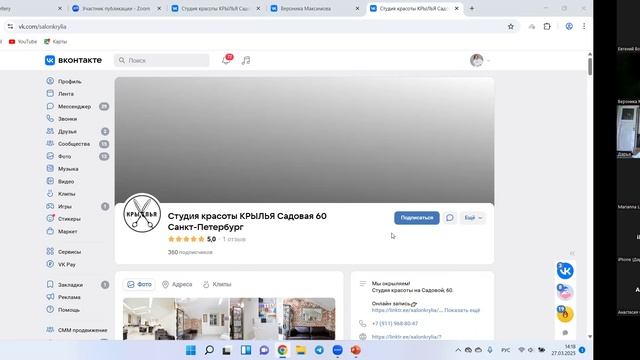Click the five-star rating 5,0
The width and height of the screenshot is (640, 360).
coord(192,239)
